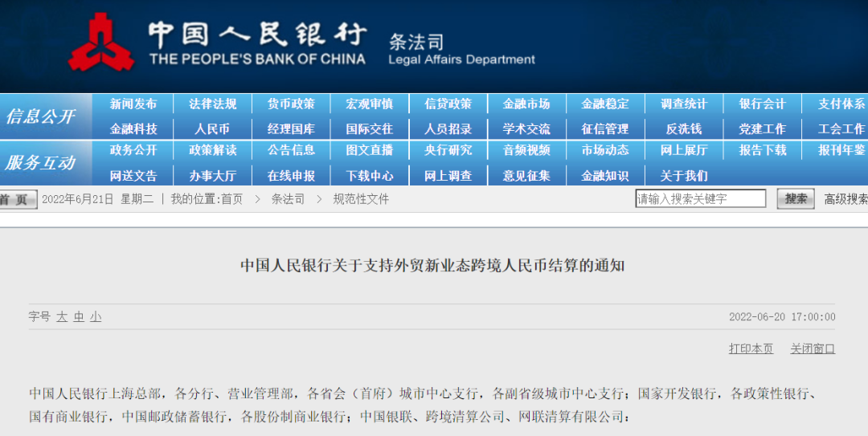
Task: Open 关于我们 menu item
Action: pos(684,176)
